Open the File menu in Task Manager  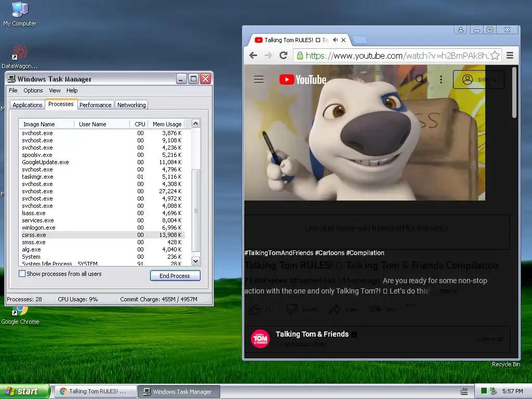tap(13, 90)
